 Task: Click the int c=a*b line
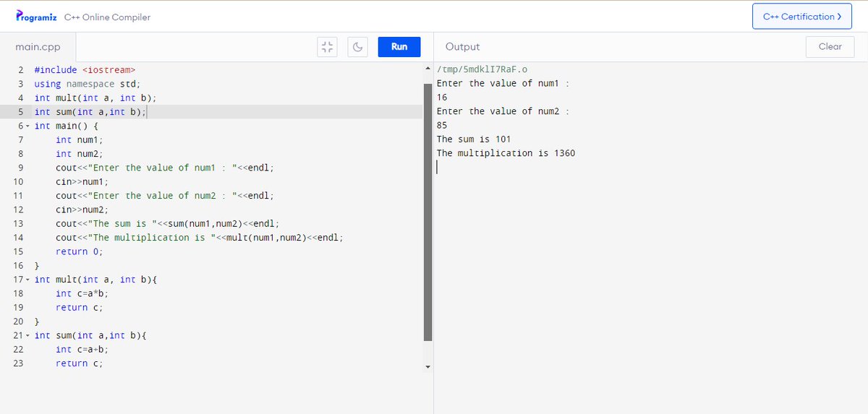point(82,293)
